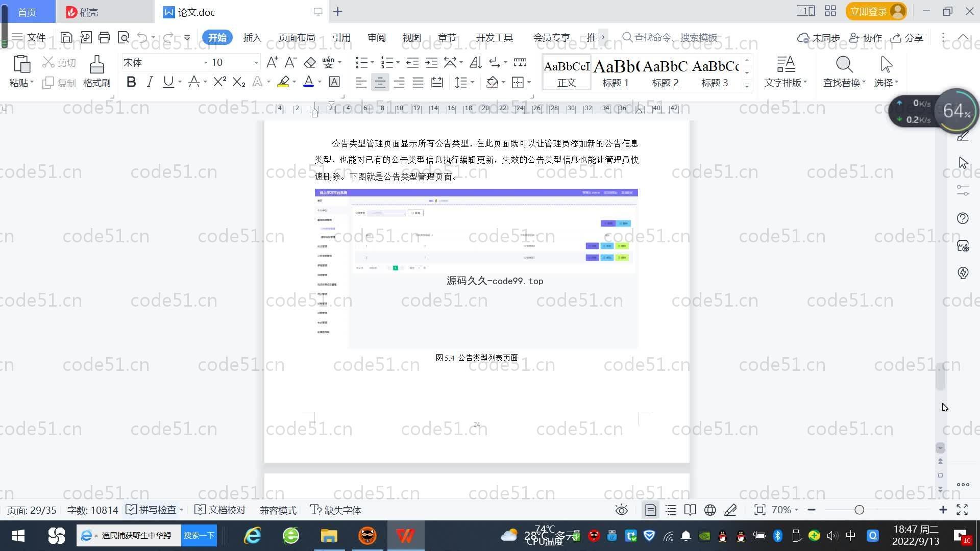Expand highlight color dropdown arrow
This screenshot has height=551, width=980.
(294, 82)
